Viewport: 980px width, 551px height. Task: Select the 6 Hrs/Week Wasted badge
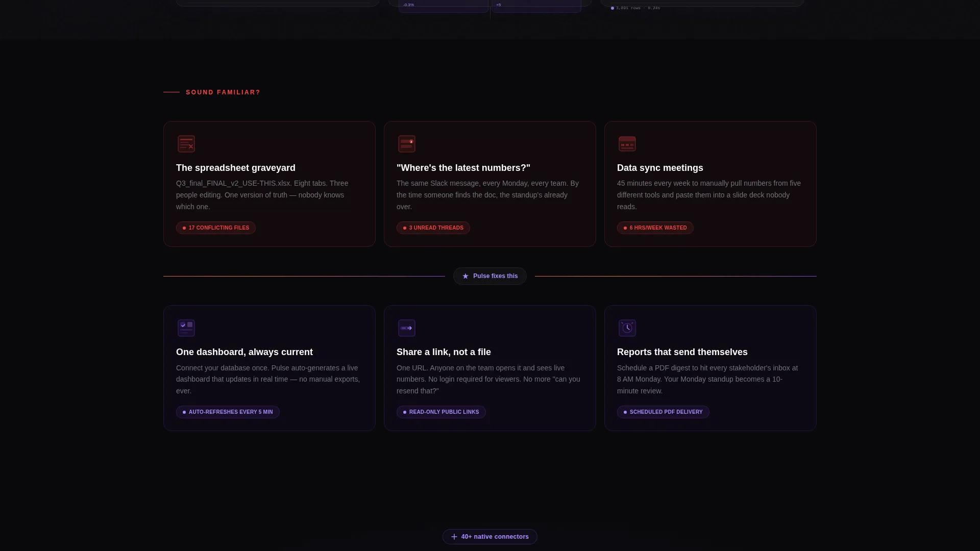pos(655,228)
